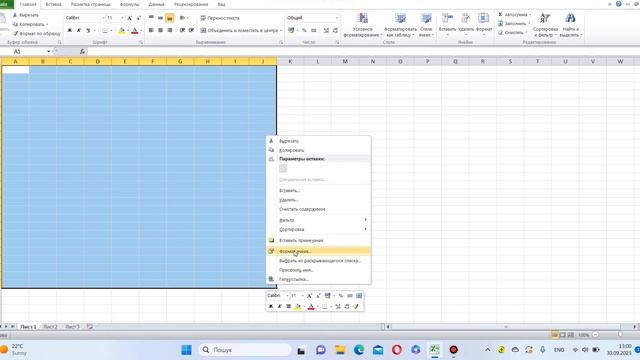The image size is (640, 360).
Task: Toggle align text left
Action: click(151, 30)
